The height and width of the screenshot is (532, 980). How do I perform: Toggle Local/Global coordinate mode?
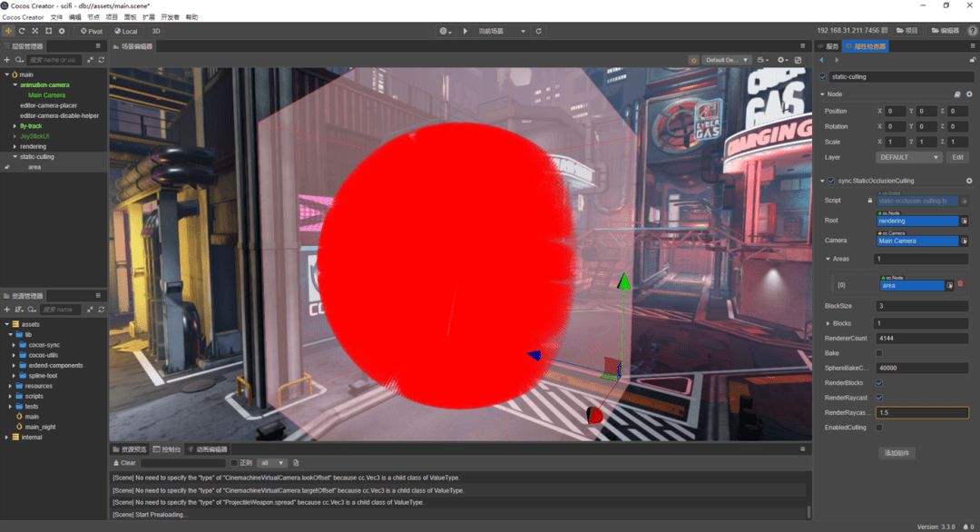coord(125,31)
